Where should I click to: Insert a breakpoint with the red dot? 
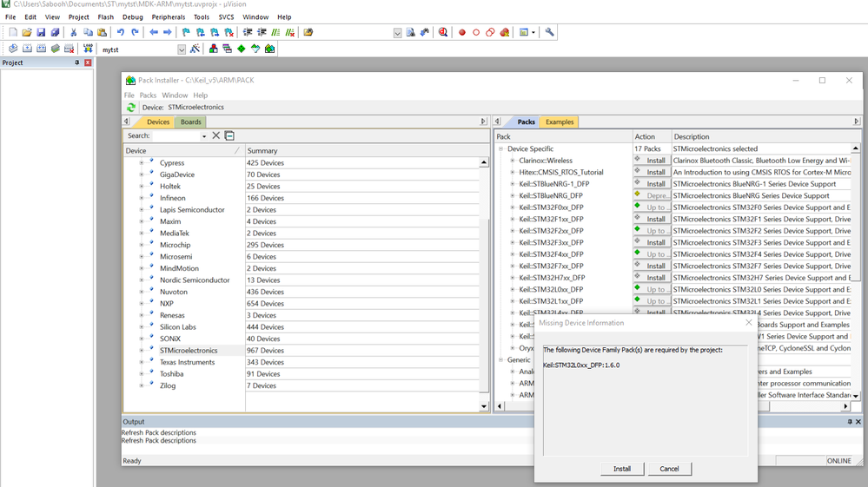click(x=461, y=33)
